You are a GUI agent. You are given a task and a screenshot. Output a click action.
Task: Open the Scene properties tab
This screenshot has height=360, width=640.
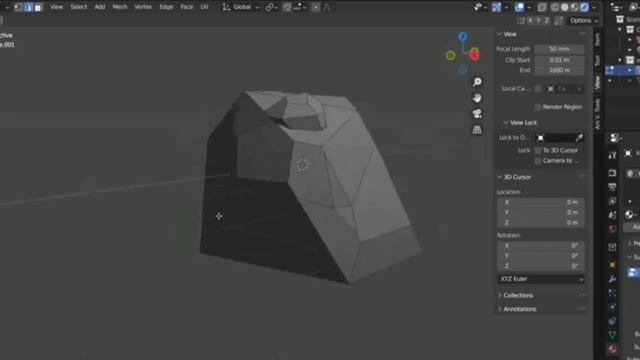tap(612, 215)
